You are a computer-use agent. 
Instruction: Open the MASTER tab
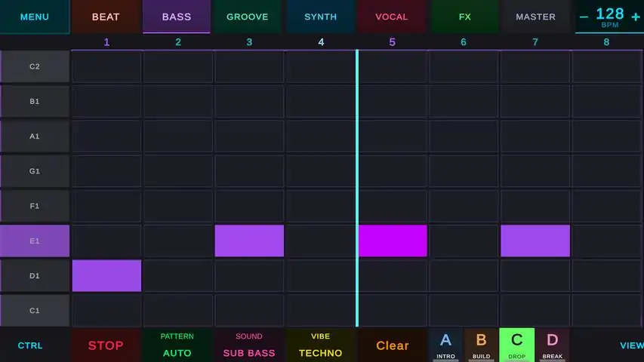pos(535,17)
